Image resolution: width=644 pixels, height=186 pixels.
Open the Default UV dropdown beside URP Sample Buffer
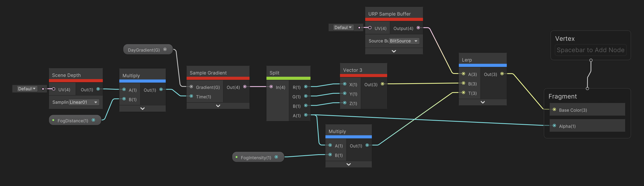(x=343, y=27)
